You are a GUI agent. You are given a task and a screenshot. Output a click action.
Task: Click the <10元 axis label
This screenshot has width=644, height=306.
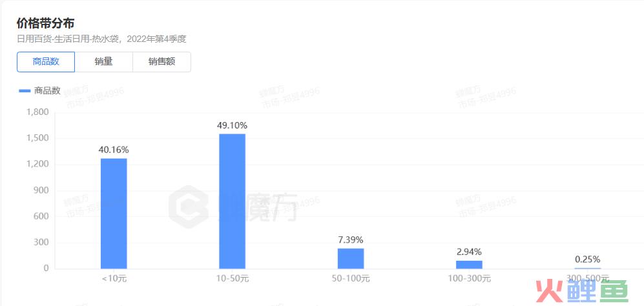[x=114, y=279]
